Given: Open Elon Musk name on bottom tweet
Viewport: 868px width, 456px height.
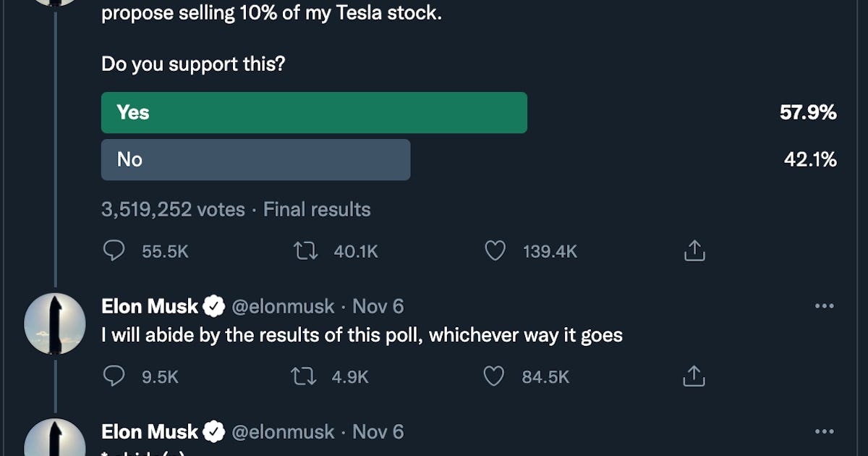Looking at the screenshot, I should [150, 432].
